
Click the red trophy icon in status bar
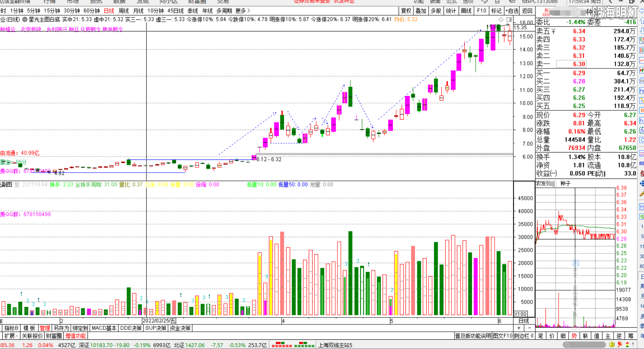point(620,345)
